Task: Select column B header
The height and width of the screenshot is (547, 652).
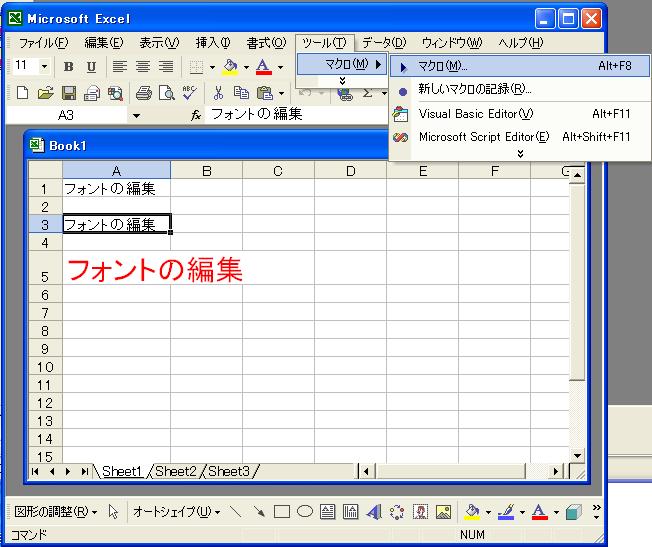Action: click(x=206, y=171)
